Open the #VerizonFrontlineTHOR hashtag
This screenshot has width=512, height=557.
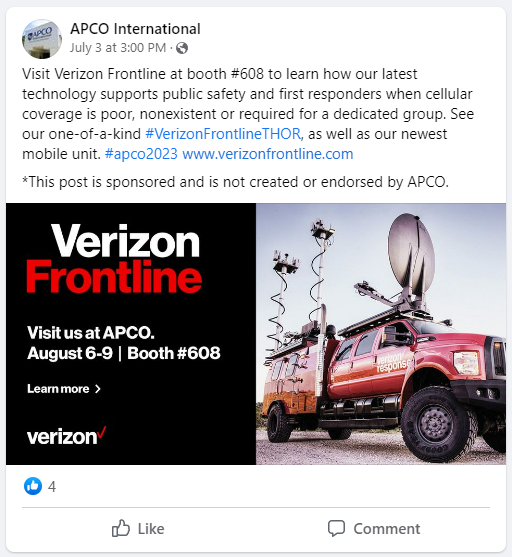[x=223, y=134]
